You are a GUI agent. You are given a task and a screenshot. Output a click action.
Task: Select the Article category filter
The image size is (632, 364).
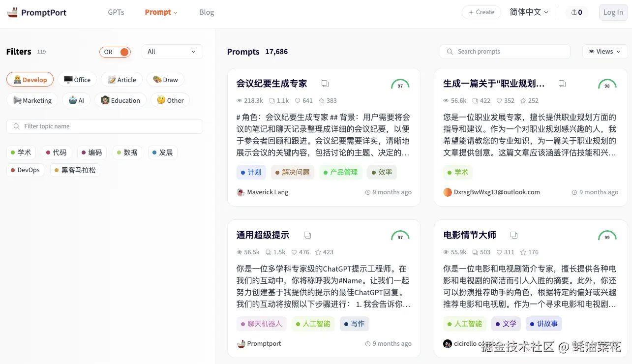coord(122,80)
